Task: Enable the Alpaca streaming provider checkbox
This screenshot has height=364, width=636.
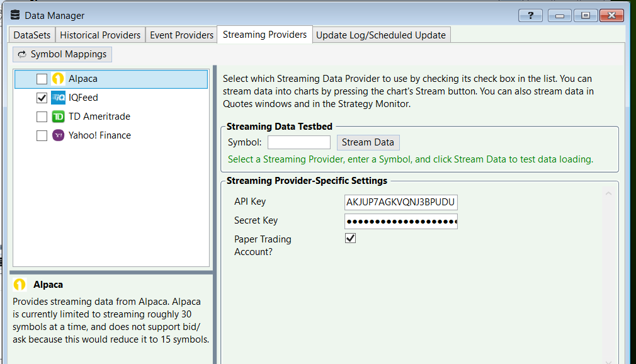Action: [42, 79]
